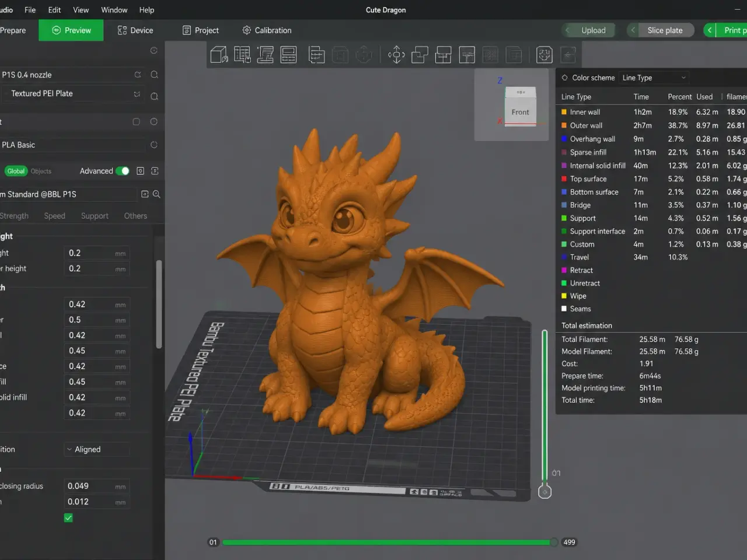Open the PLA Basic filament dropdown
This screenshot has height=560, width=747.
click(x=73, y=145)
